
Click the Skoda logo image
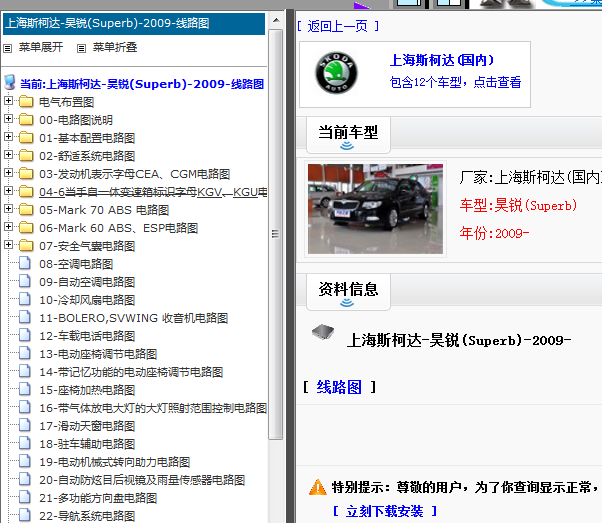[336, 73]
